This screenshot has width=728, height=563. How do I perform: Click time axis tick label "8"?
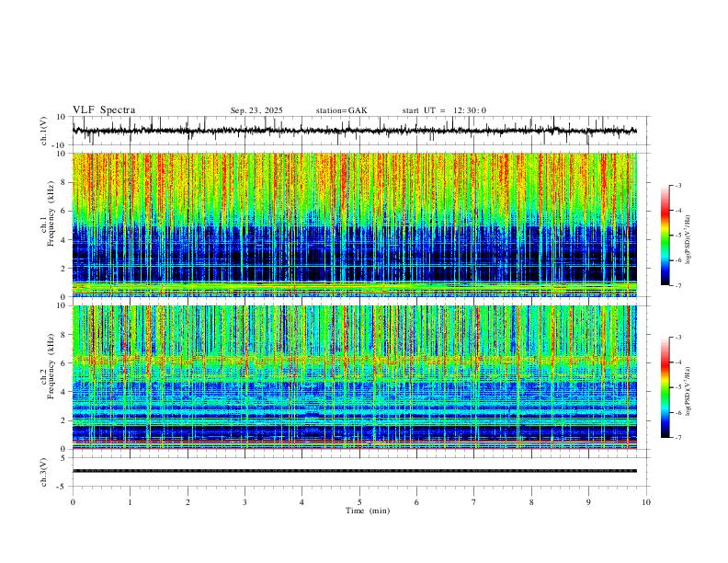click(531, 502)
